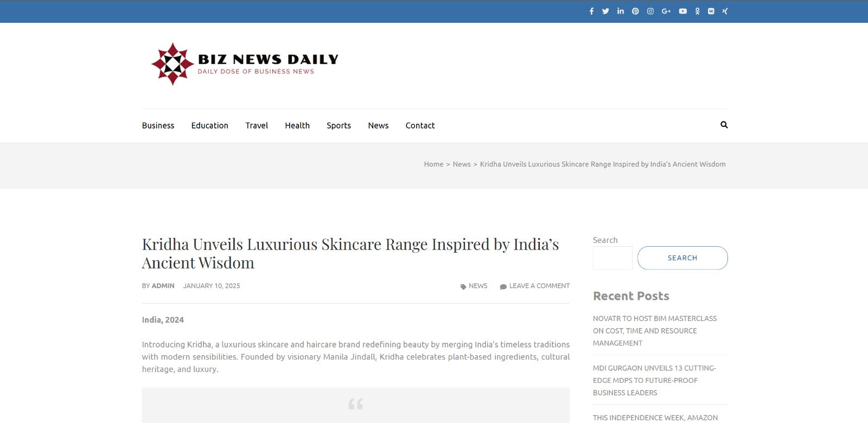This screenshot has width=868, height=423.
Task: Open the Health menu item
Action: (x=297, y=125)
